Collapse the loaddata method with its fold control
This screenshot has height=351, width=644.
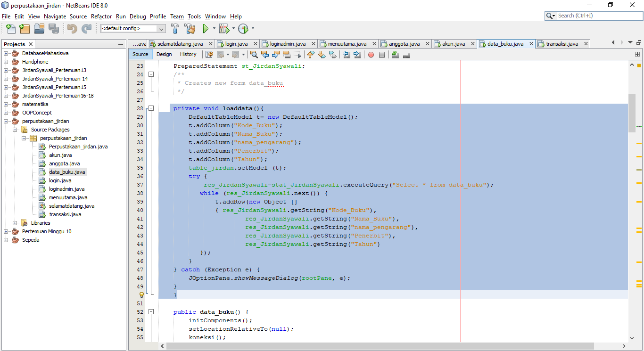pos(151,108)
